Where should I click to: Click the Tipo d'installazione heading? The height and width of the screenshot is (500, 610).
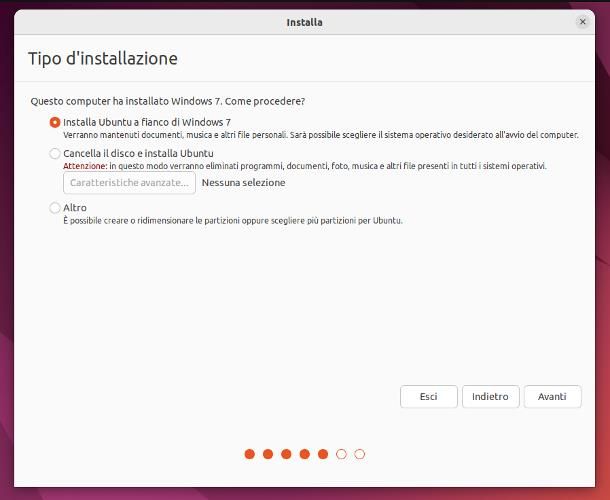click(103, 59)
